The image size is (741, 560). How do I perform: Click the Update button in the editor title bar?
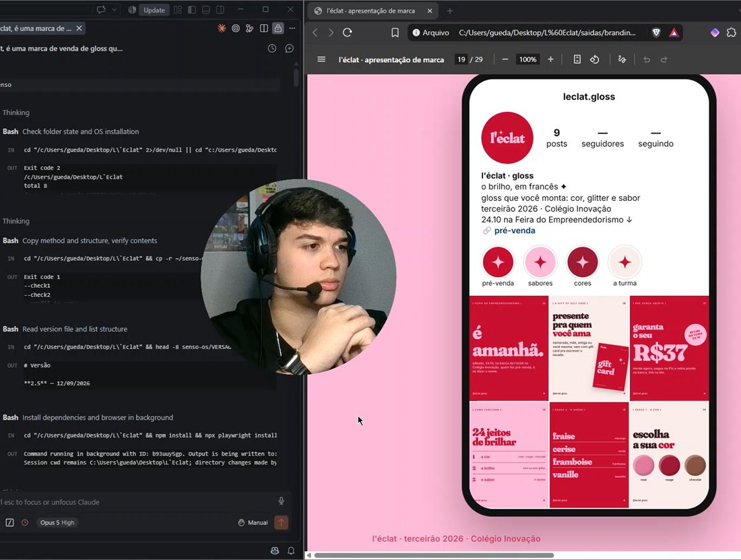click(x=154, y=10)
